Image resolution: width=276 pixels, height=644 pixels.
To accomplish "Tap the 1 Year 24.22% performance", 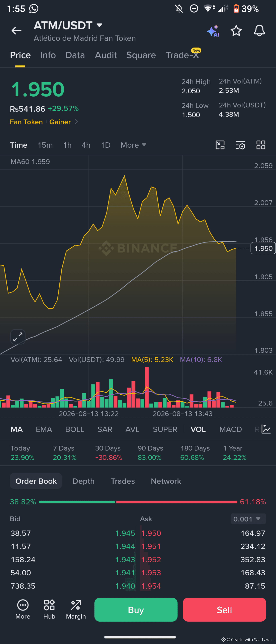I will (x=235, y=453).
